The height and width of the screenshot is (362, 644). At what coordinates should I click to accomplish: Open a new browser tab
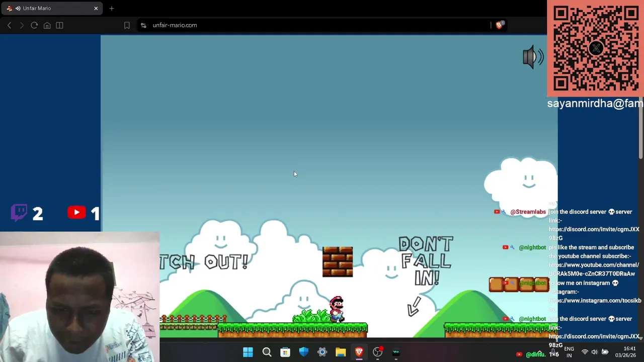tap(112, 8)
